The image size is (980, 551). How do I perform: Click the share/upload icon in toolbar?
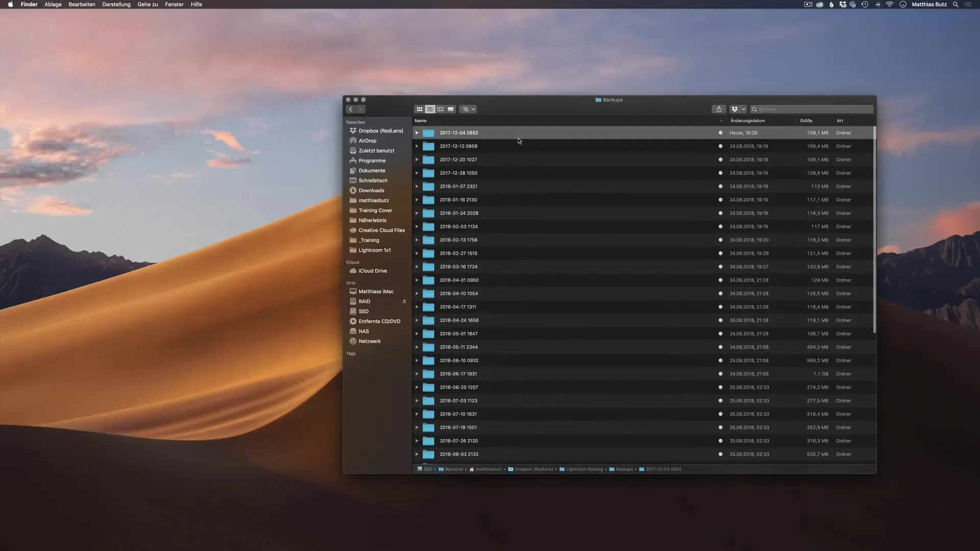click(x=719, y=109)
